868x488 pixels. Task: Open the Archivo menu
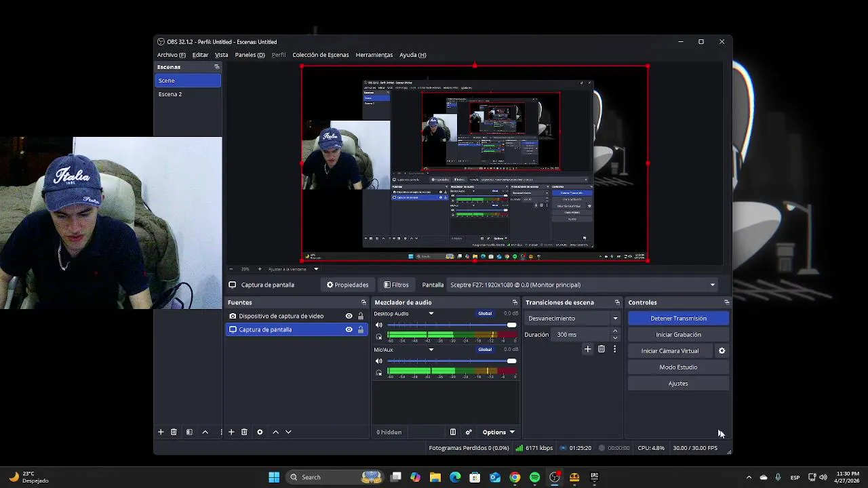click(171, 55)
